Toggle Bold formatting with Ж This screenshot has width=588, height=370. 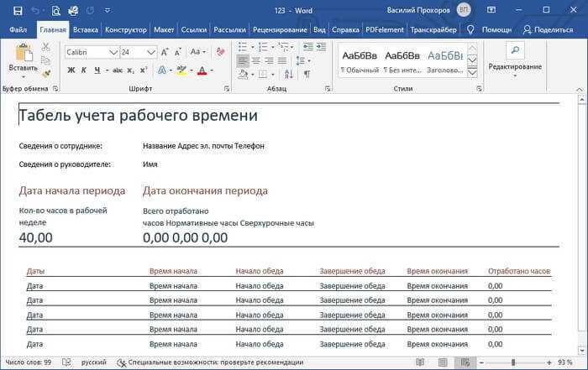[71, 70]
